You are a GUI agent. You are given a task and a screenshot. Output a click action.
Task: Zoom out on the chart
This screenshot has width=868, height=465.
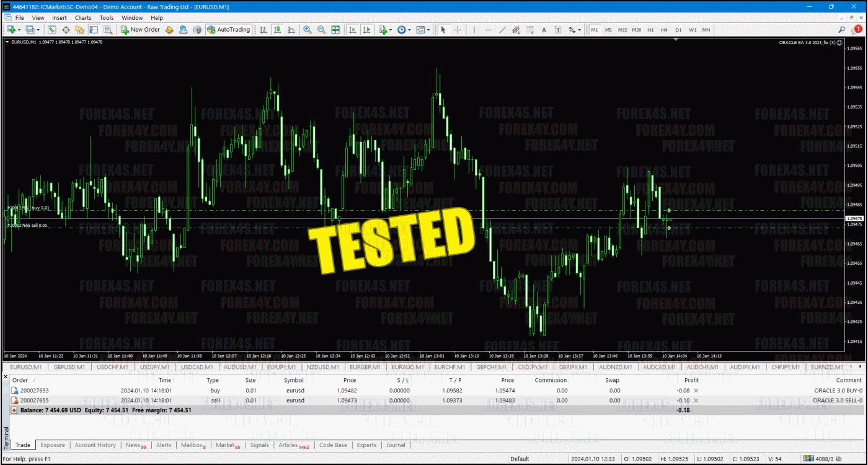(x=321, y=30)
